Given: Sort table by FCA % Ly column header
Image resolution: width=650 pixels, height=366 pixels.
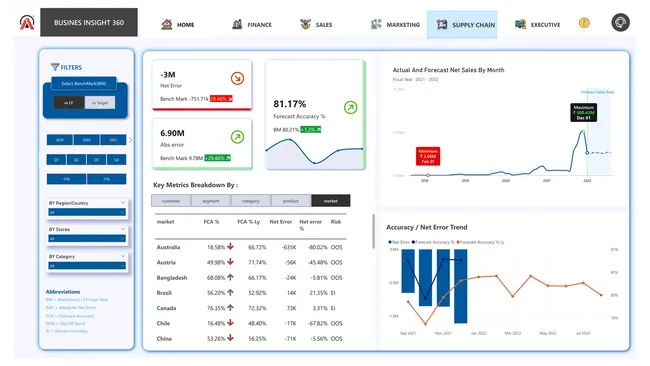Looking at the screenshot, I should point(248,222).
